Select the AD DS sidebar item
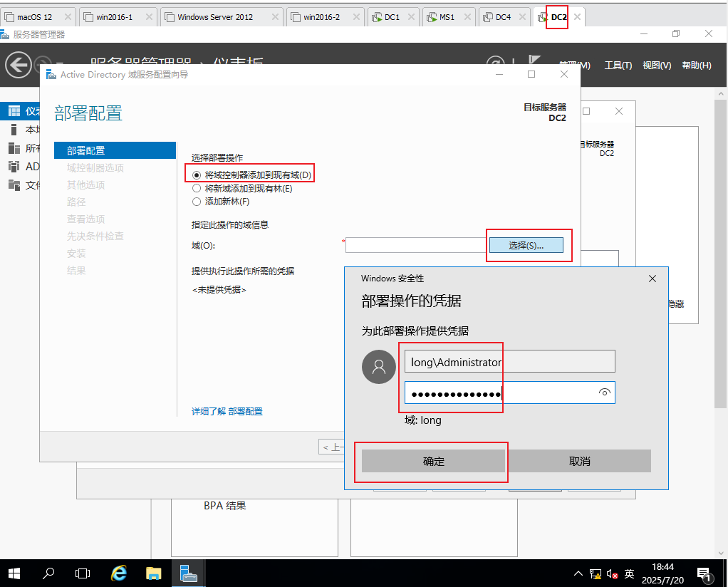Image resolution: width=728 pixels, height=587 pixels. pyautogui.click(x=20, y=167)
